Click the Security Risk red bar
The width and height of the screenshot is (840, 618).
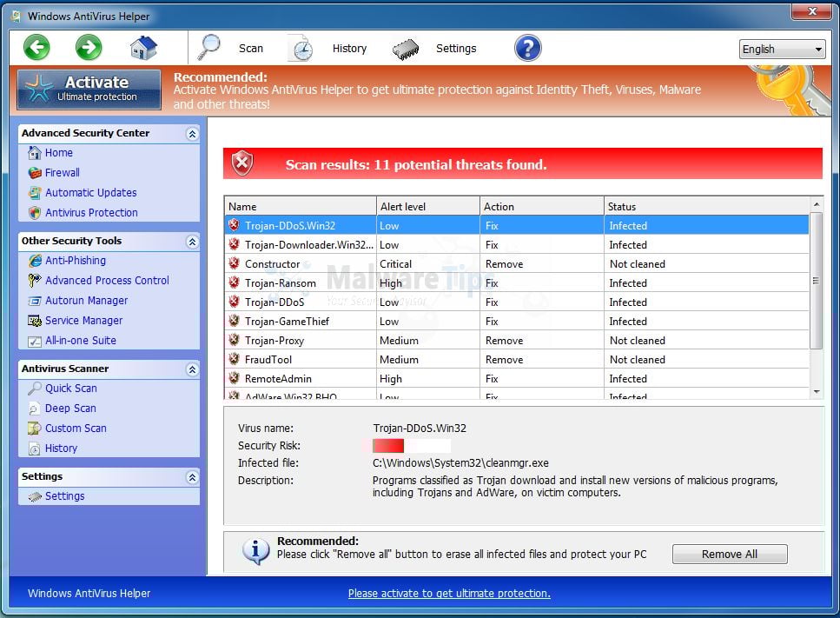(388, 446)
